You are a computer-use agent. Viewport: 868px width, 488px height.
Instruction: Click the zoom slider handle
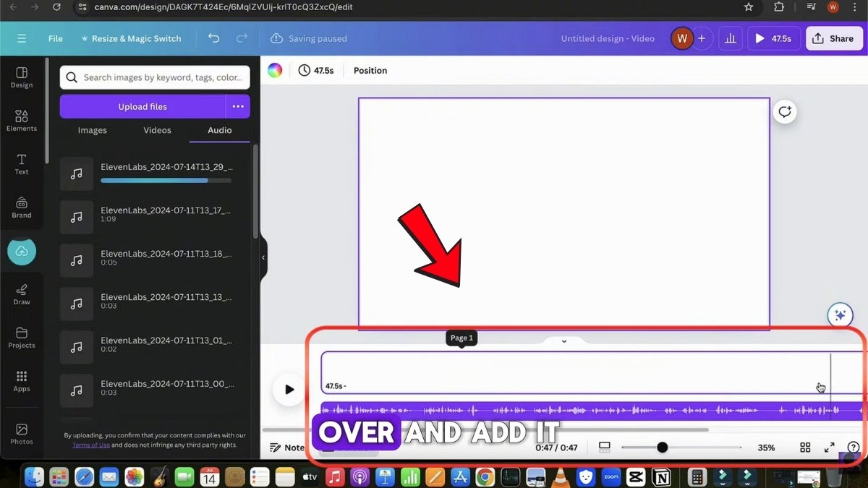[662, 448]
